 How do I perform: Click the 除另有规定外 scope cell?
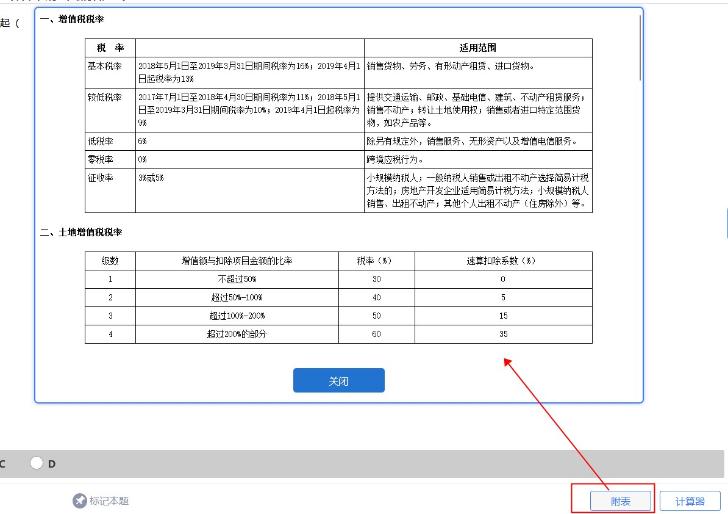pyautogui.click(x=478, y=141)
